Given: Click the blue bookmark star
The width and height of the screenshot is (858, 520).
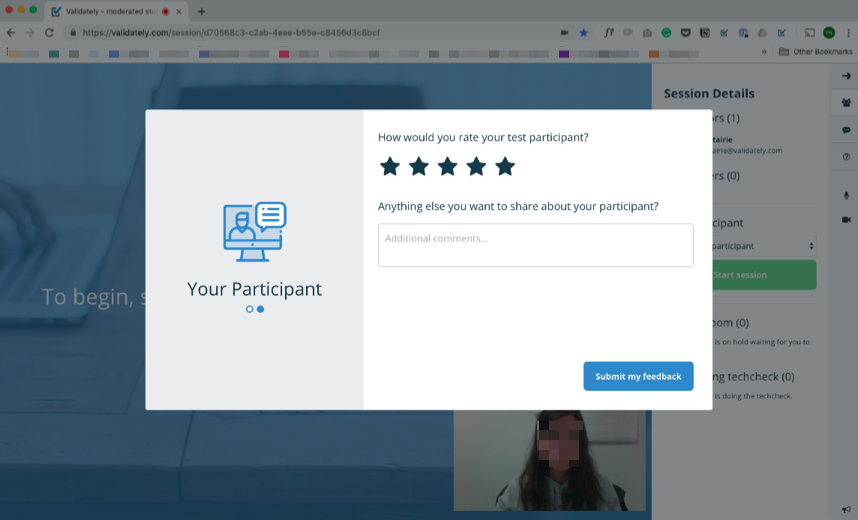Looking at the screenshot, I should click(x=584, y=33).
